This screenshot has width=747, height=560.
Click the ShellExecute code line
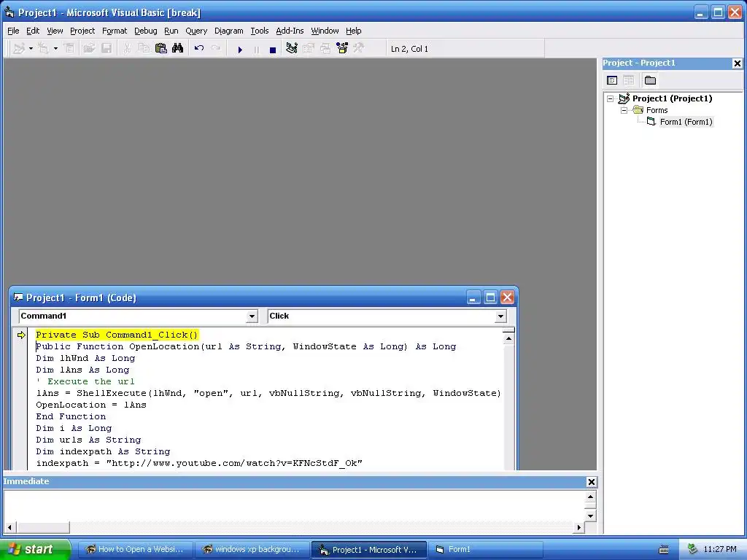click(x=268, y=393)
